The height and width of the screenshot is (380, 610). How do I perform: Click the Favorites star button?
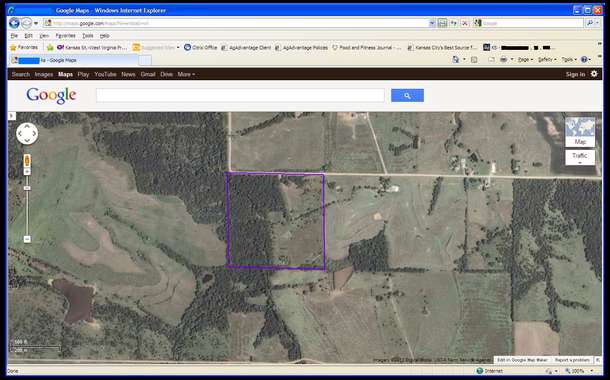tap(24, 47)
